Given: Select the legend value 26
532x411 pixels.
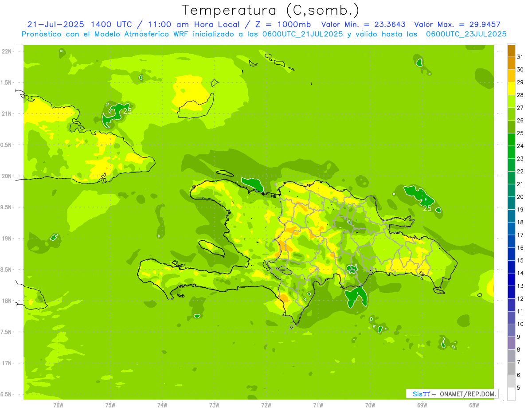Looking at the screenshot, I should 520,121.
